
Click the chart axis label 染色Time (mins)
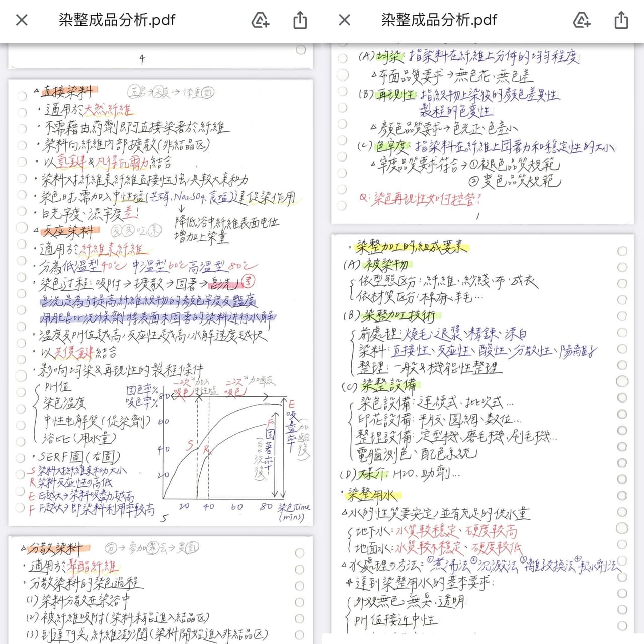(294, 512)
